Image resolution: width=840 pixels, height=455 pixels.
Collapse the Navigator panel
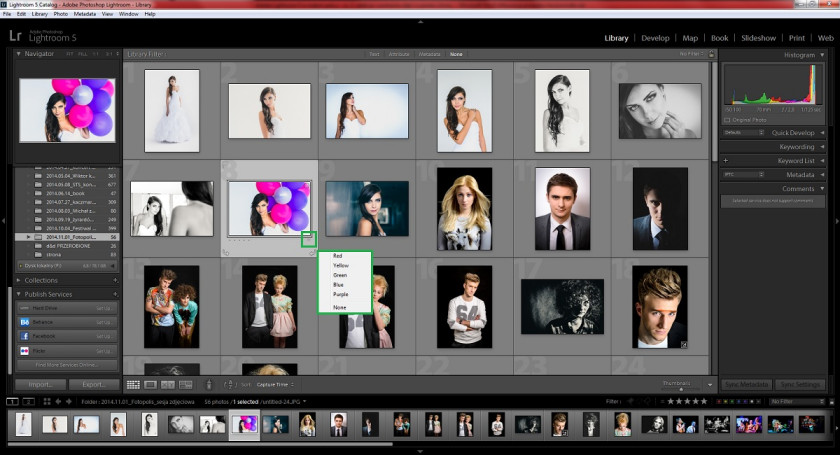pos(18,54)
